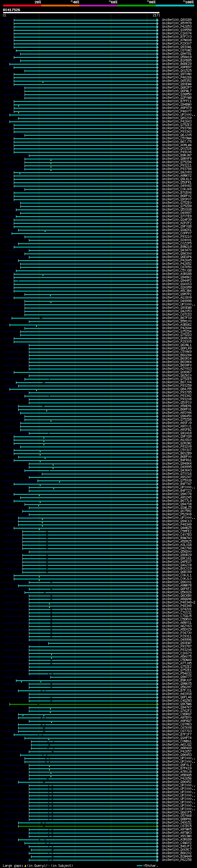Select the UniRef100_Q84J55 label
Image resolution: width=197 pixels, height=868 pixels.
click(177, 389)
